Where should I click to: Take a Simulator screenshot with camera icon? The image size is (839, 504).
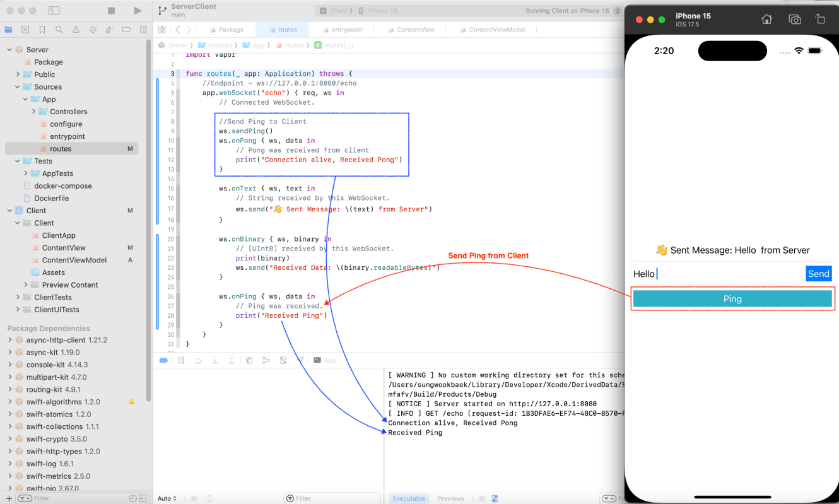[795, 20]
